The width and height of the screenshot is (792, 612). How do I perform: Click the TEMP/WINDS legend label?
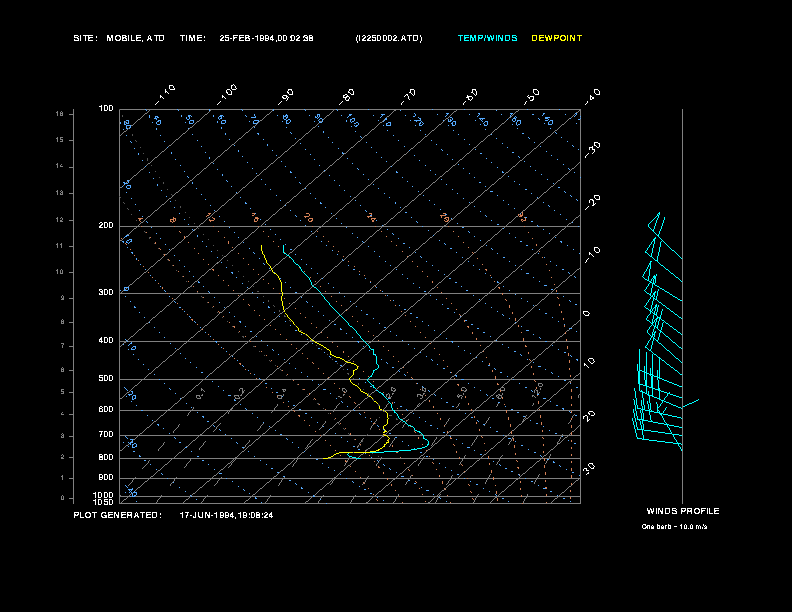[487, 38]
